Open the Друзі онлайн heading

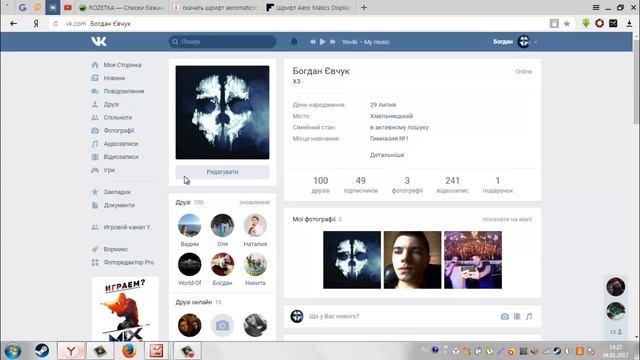[194, 302]
